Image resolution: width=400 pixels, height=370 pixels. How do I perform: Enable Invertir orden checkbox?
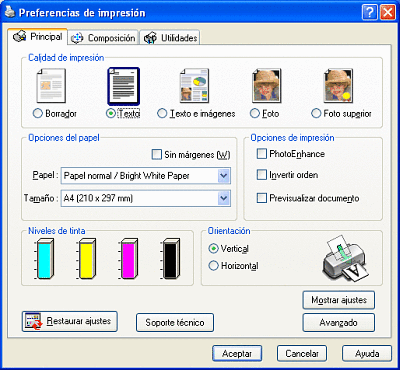pos(262,175)
